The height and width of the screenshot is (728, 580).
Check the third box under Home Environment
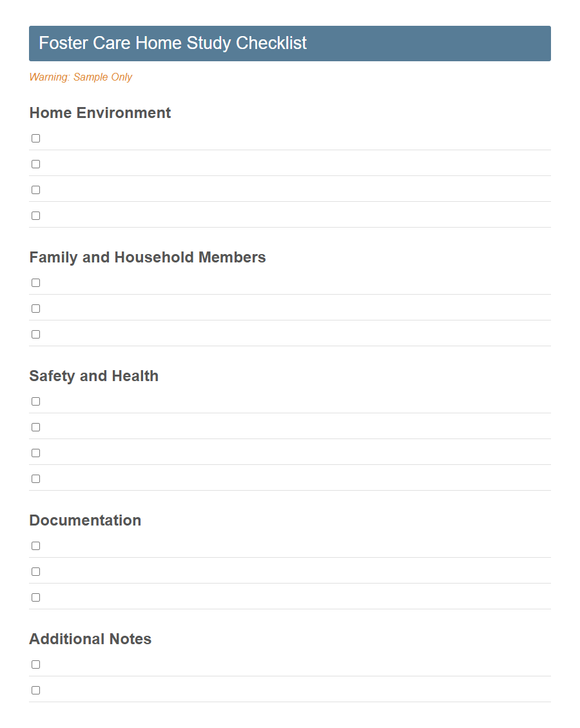pyautogui.click(x=35, y=190)
